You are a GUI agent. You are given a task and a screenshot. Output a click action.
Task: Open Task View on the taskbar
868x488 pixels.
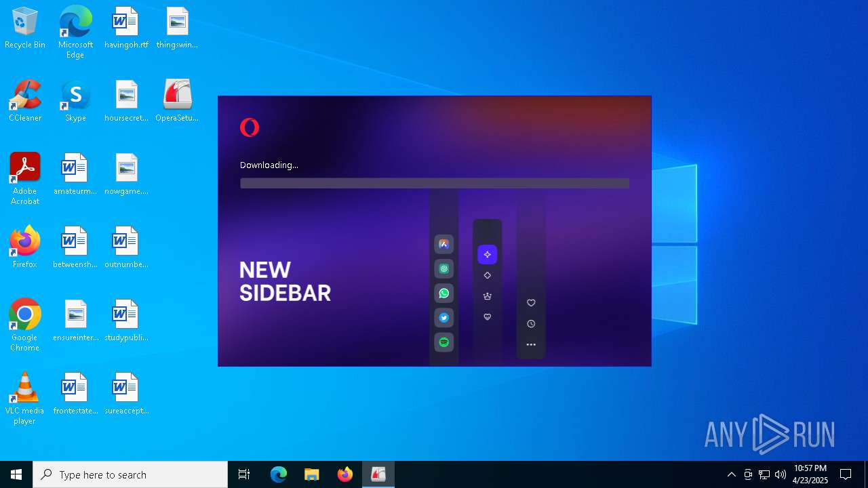[x=244, y=474]
